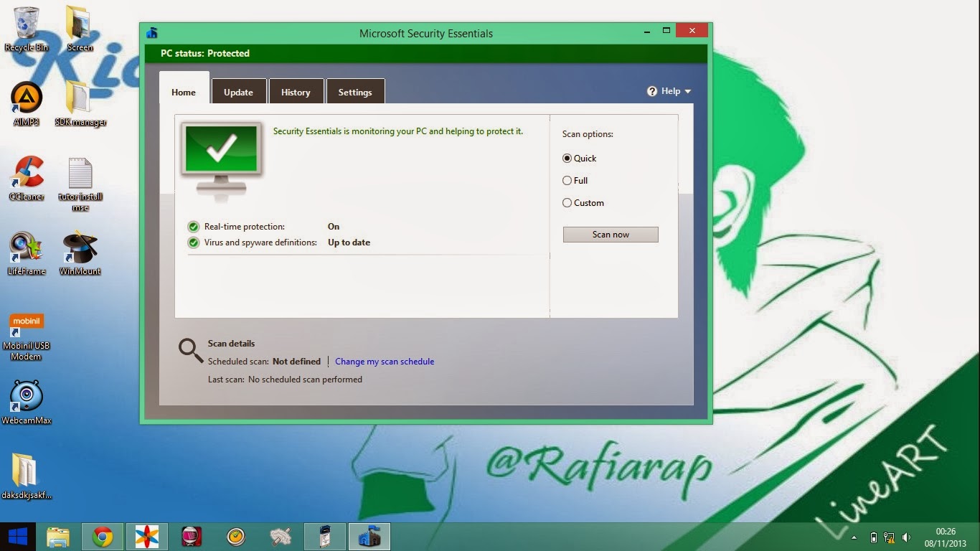Viewport: 980px width, 551px height.
Task: Open the Recycle Bin desktop icon
Action: coord(27,29)
